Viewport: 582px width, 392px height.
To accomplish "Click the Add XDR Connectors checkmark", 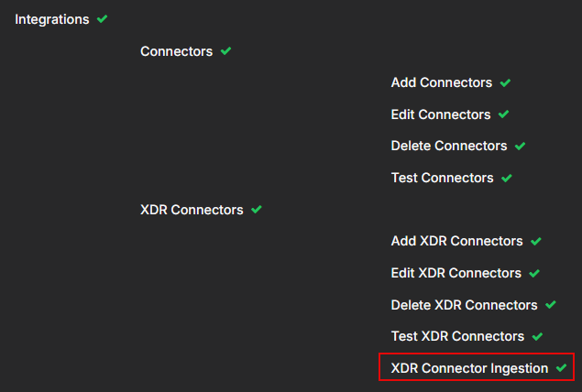I will (536, 242).
